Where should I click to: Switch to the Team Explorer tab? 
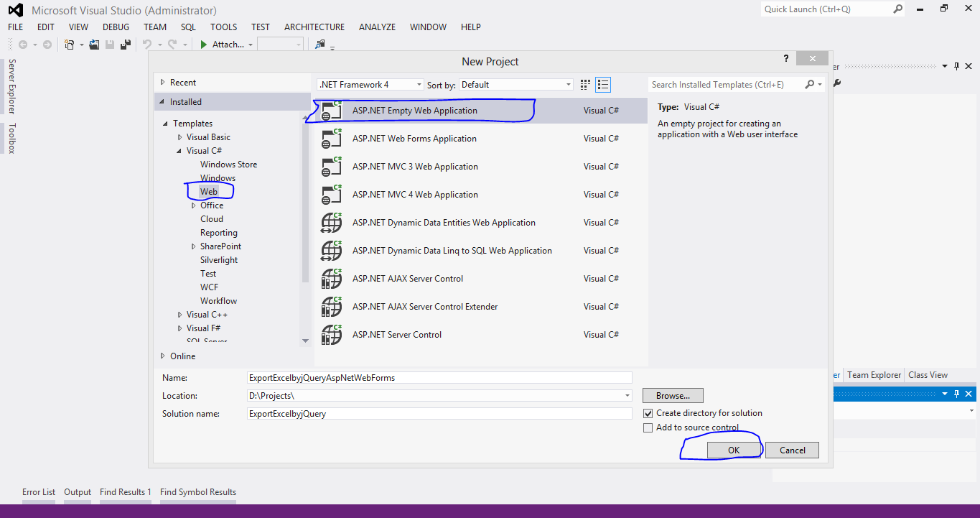[874, 375]
